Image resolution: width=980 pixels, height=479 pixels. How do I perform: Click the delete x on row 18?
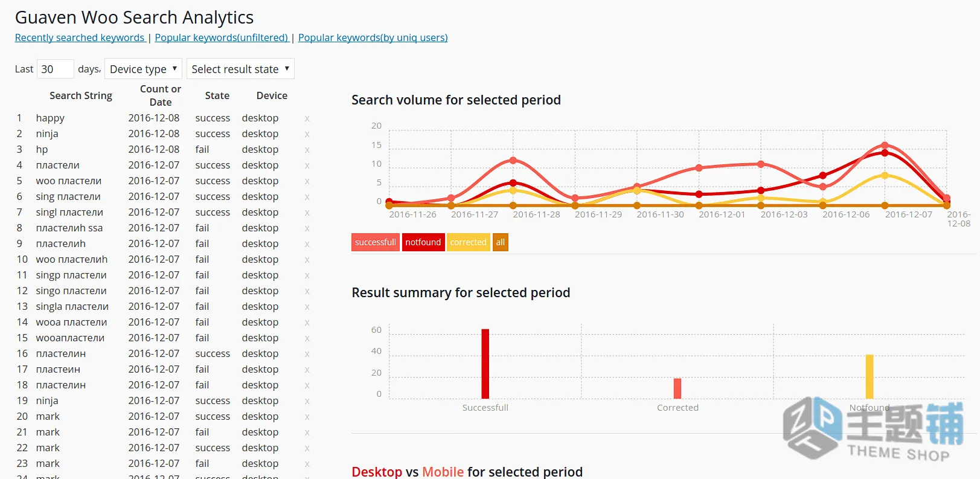pos(307,385)
